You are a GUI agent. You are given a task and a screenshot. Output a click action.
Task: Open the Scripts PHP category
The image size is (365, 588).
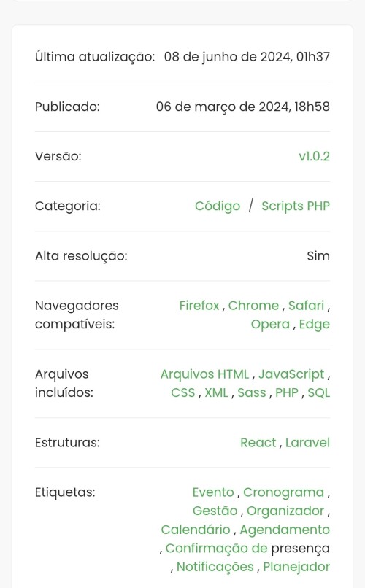pyautogui.click(x=296, y=206)
